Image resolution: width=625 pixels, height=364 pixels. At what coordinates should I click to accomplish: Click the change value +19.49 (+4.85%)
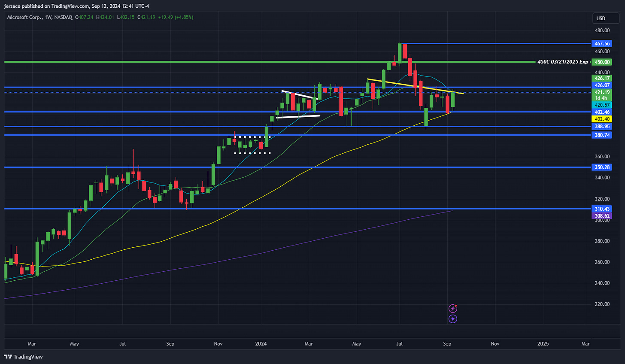pos(176,17)
